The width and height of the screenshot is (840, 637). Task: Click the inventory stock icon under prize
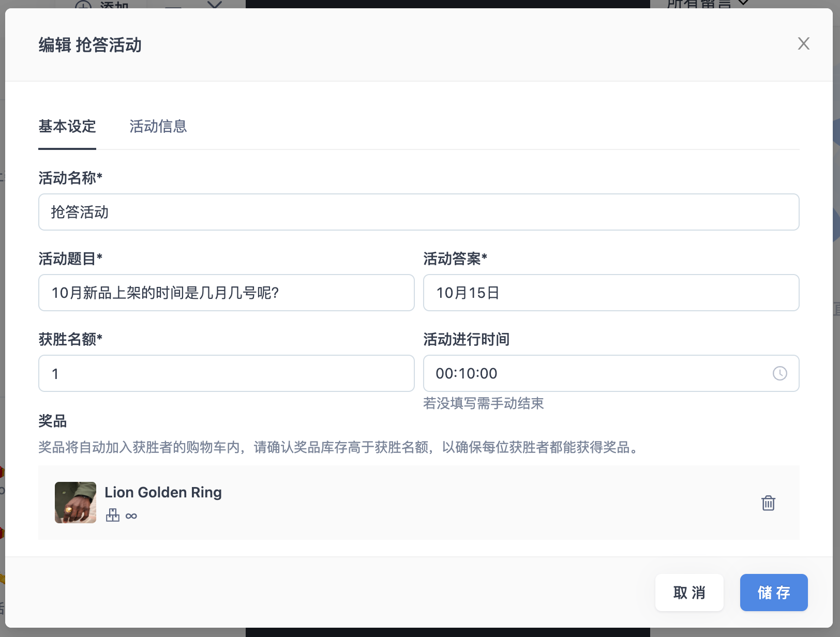(x=113, y=515)
